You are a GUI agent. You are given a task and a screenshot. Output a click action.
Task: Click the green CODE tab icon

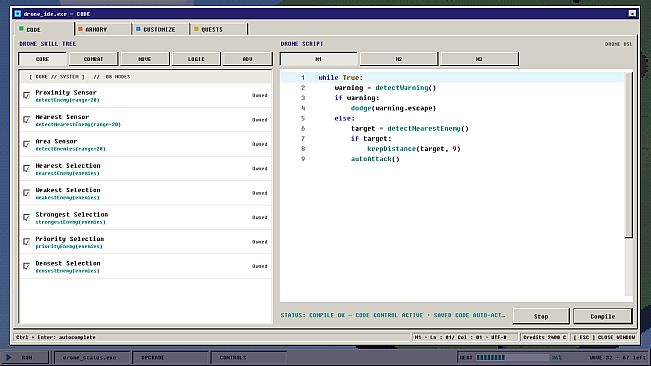click(x=22, y=29)
